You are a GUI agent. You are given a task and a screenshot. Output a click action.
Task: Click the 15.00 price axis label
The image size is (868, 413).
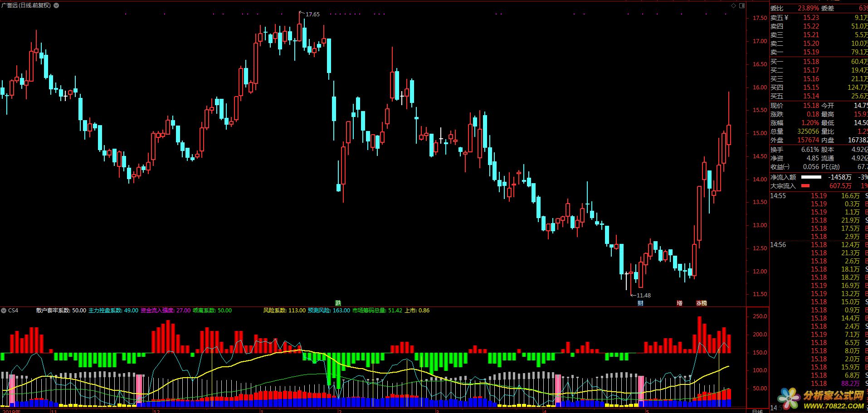click(x=760, y=133)
